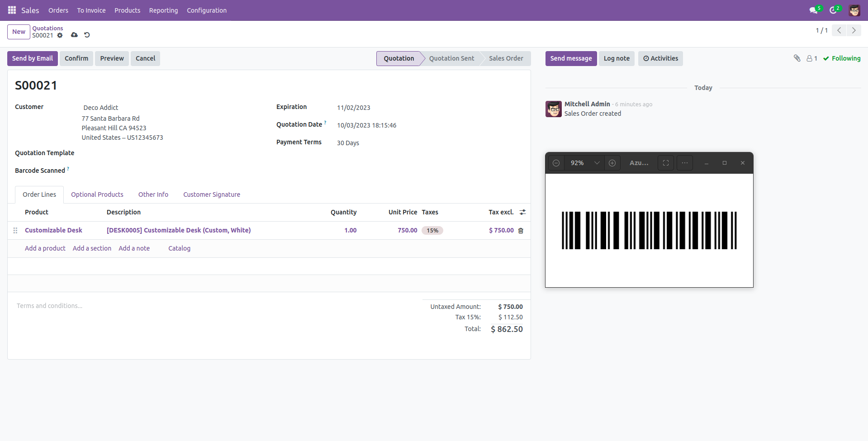The height and width of the screenshot is (441, 868).
Task: Click the Quantity cell 1.00
Action: (351, 230)
